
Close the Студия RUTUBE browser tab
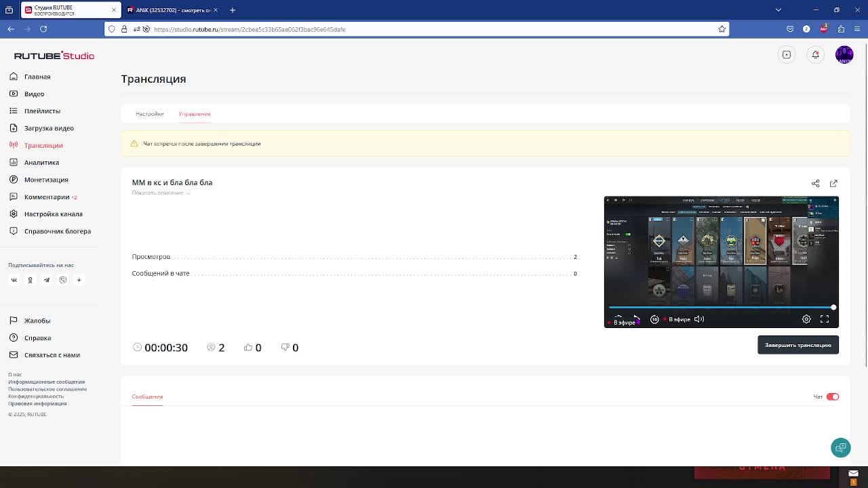tap(113, 10)
